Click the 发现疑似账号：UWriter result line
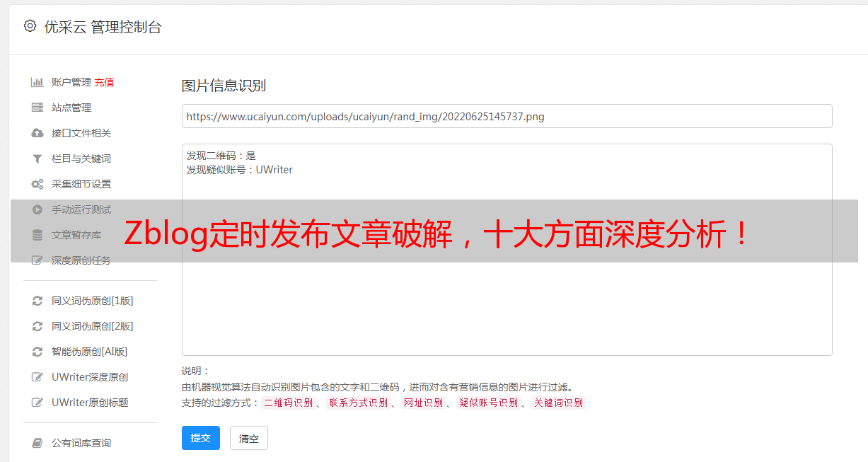868x462 pixels. pos(239,170)
